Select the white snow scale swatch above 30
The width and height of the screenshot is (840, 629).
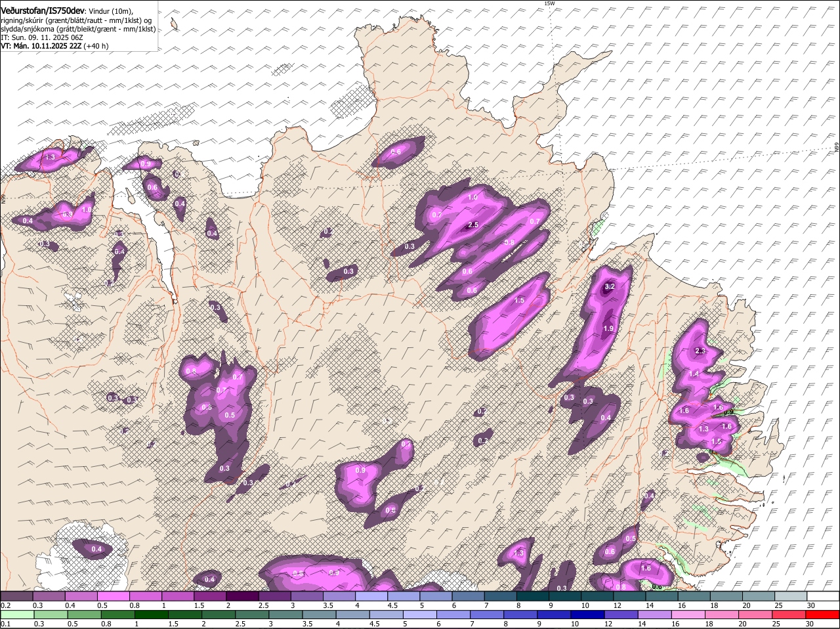pyautogui.click(x=823, y=596)
